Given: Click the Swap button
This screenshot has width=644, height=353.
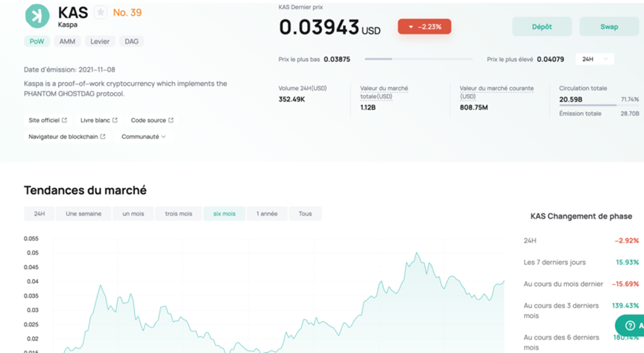Looking at the screenshot, I should pos(609,27).
